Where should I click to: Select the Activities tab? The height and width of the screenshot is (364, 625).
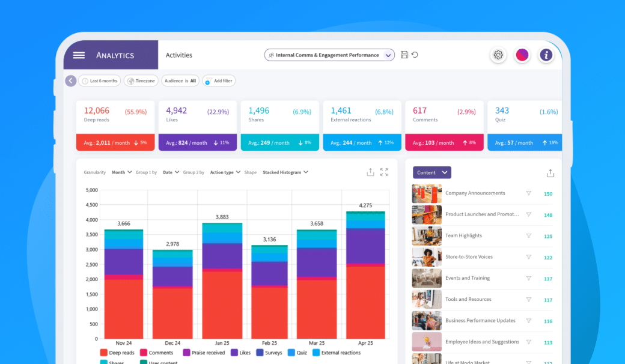[x=179, y=55]
